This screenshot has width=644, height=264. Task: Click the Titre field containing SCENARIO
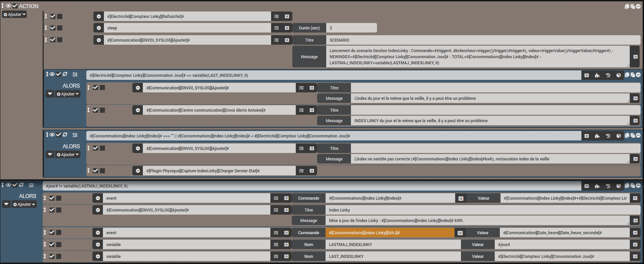(x=483, y=40)
